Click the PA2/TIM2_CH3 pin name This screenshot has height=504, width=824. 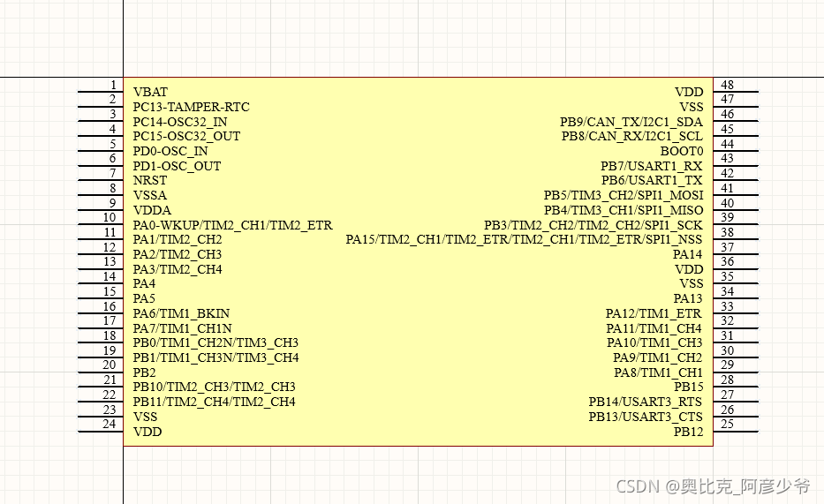[178, 254]
